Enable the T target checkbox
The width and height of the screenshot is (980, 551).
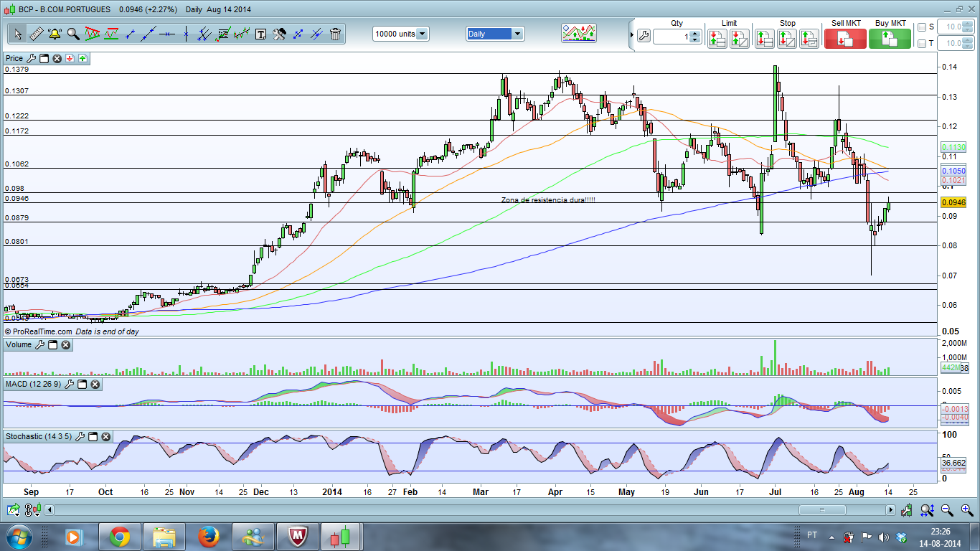tap(922, 44)
